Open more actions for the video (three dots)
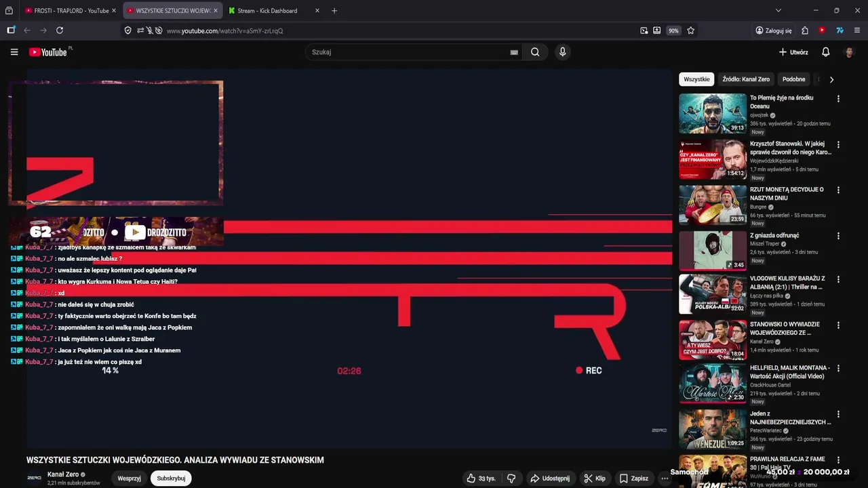The height and width of the screenshot is (488, 868). click(x=665, y=479)
